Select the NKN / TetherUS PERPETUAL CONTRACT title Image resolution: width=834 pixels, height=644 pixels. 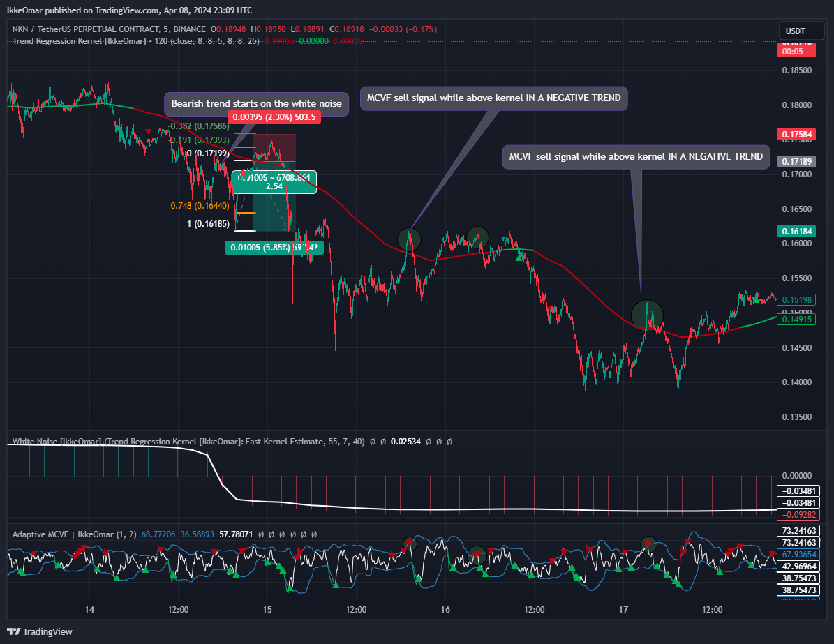(109, 29)
